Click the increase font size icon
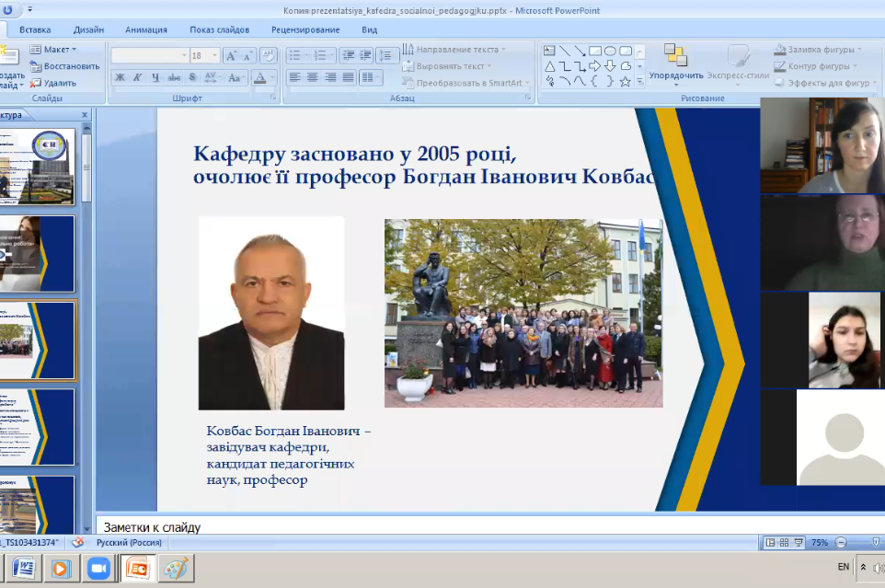 click(x=231, y=55)
